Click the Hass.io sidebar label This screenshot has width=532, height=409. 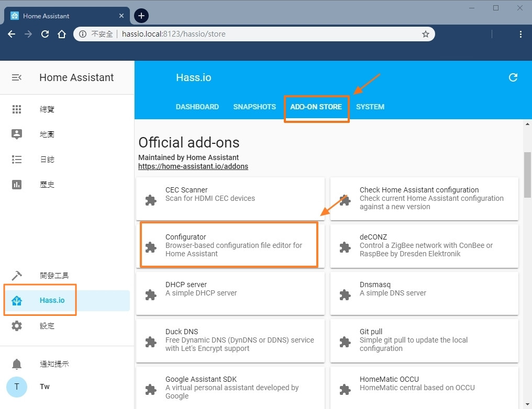[52, 300]
